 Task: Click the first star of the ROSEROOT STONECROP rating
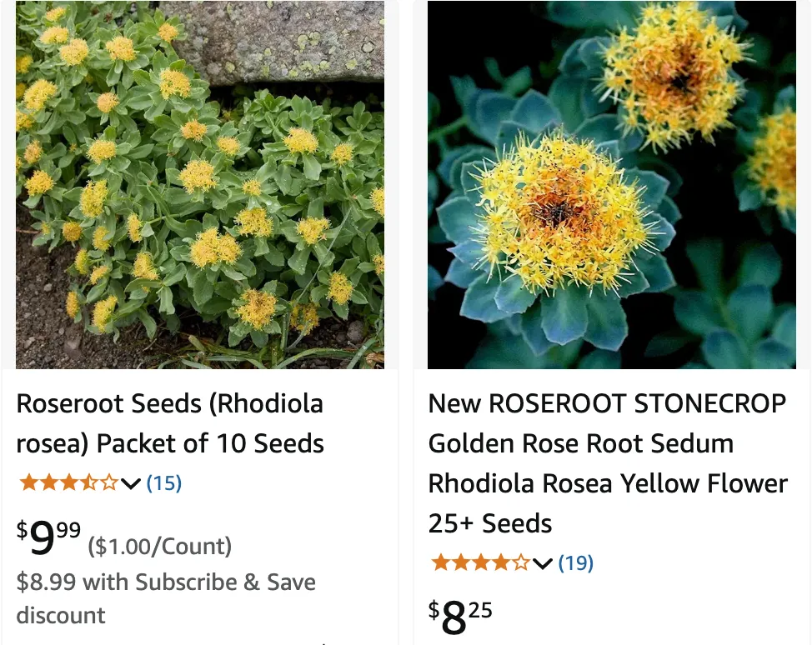point(441,562)
